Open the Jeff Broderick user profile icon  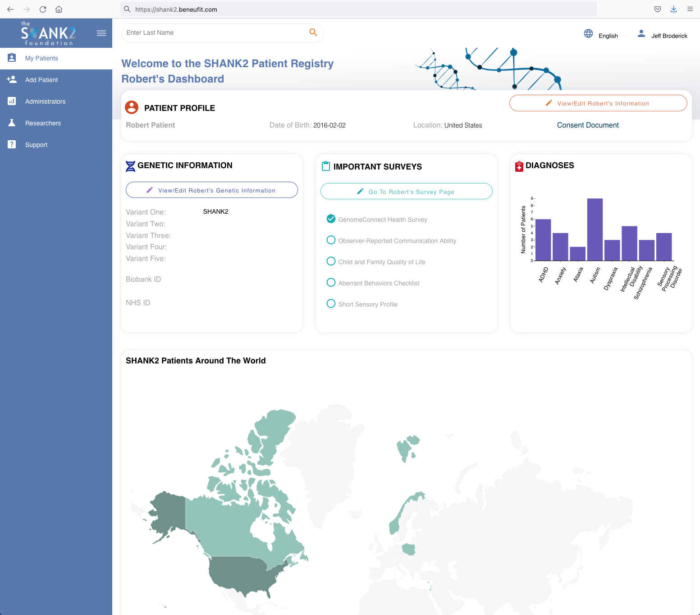tap(641, 34)
